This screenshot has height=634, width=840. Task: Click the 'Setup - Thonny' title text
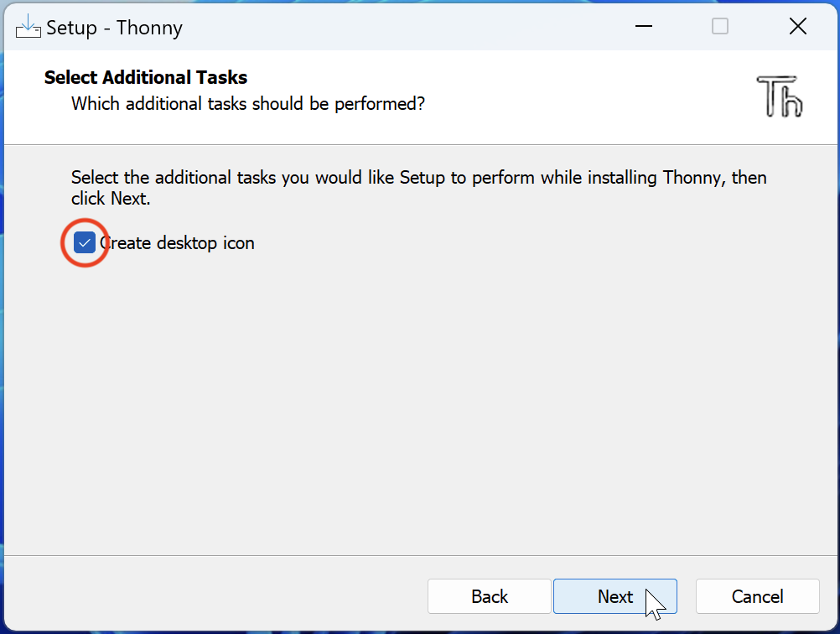pyautogui.click(x=114, y=28)
